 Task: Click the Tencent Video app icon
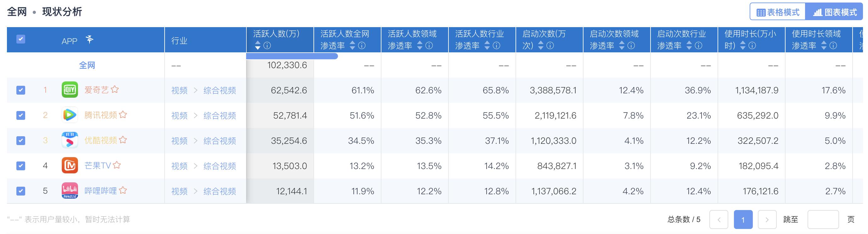[70, 115]
